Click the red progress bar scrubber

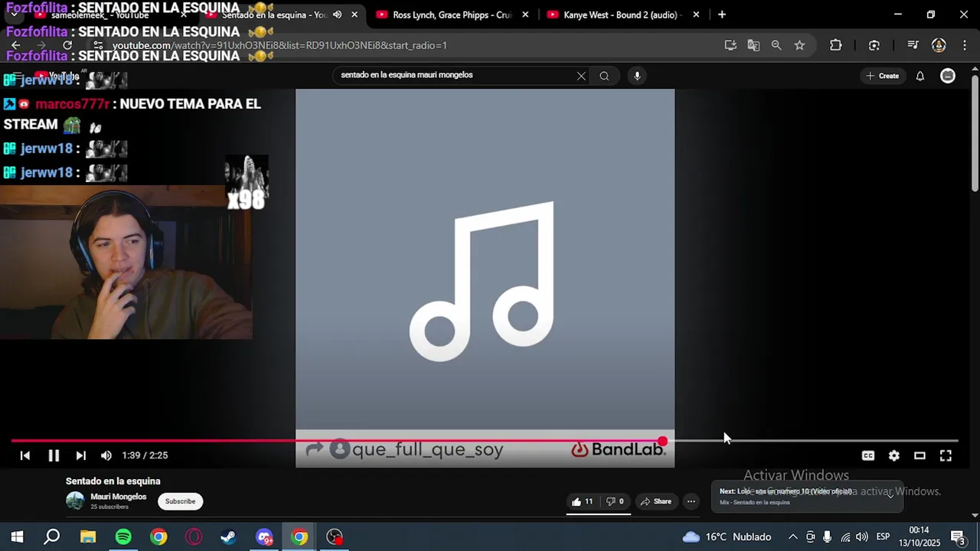[662, 441]
